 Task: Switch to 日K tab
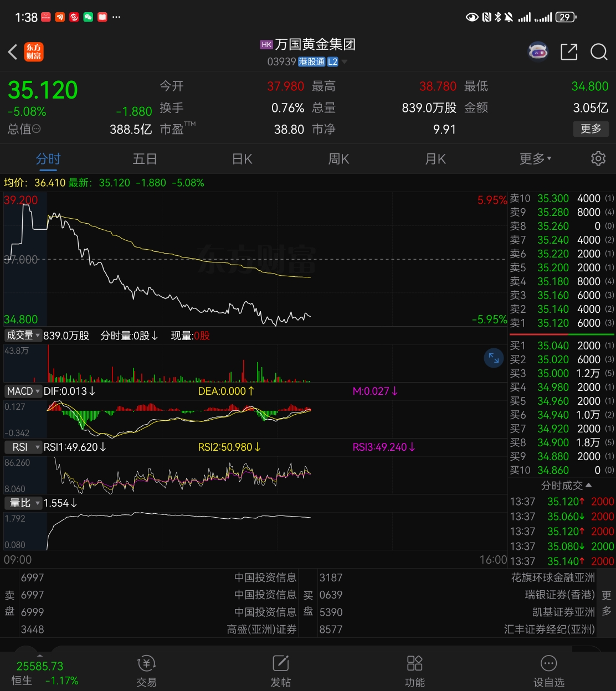242,159
